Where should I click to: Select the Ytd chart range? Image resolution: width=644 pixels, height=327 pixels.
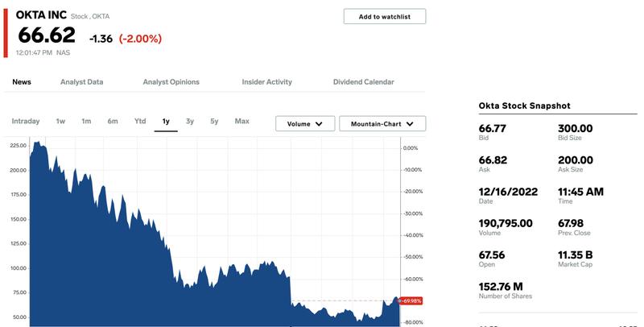(x=140, y=121)
